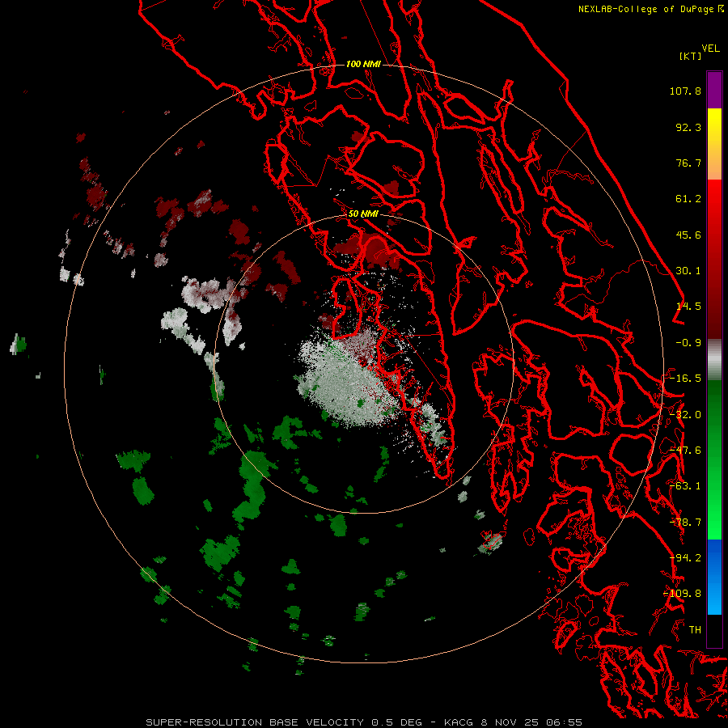Viewport: 728px width, 728px height.
Task: Click the -16.5 velocity scale value
Action: 685,379
